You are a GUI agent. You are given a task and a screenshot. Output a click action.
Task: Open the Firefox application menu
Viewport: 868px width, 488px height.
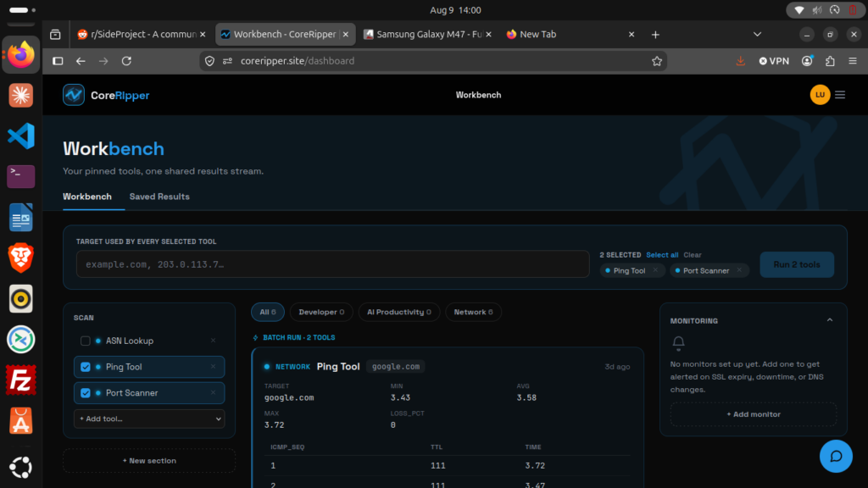click(853, 61)
